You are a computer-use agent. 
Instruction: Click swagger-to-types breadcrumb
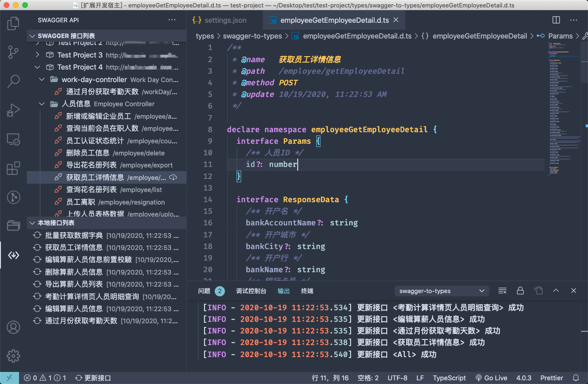pyautogui.click(x=252, y=36)
